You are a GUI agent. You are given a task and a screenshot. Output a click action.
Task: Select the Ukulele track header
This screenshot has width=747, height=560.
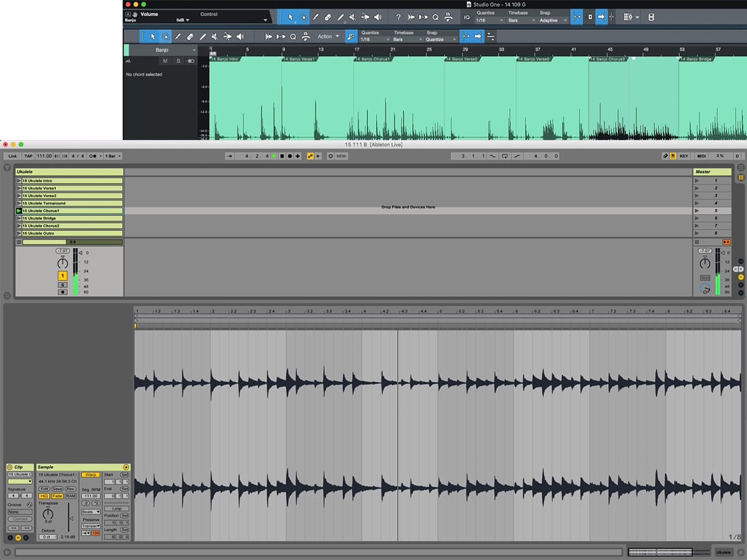point(69,172)
